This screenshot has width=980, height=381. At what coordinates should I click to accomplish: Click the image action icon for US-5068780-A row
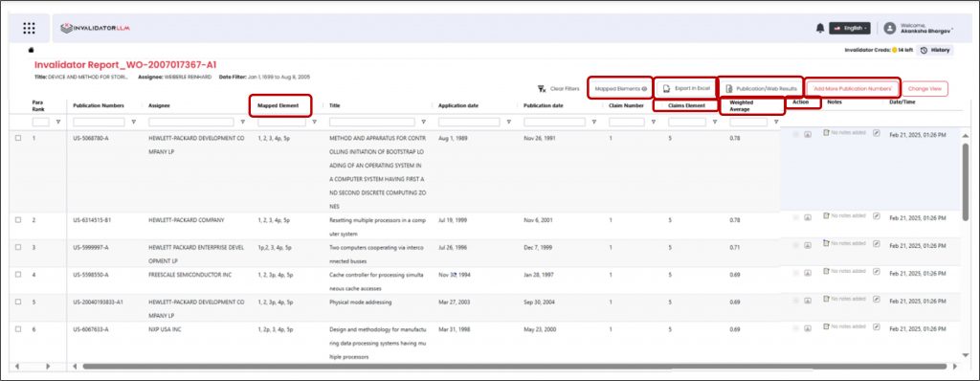pos(808,135)
